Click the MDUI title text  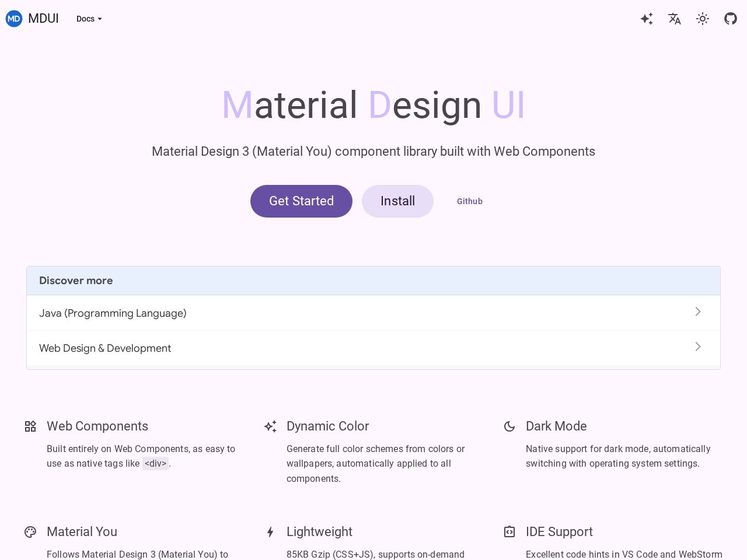[43, 19]
